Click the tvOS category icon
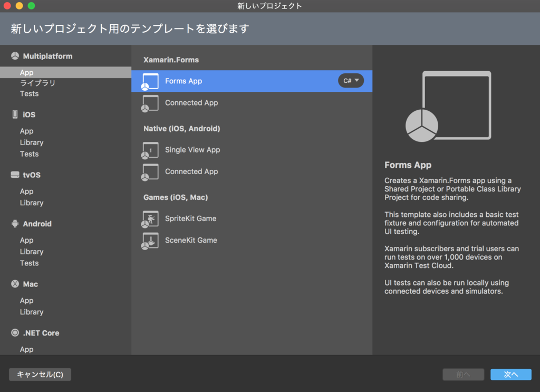The image size is (540, 392). [x=15, y=175]
